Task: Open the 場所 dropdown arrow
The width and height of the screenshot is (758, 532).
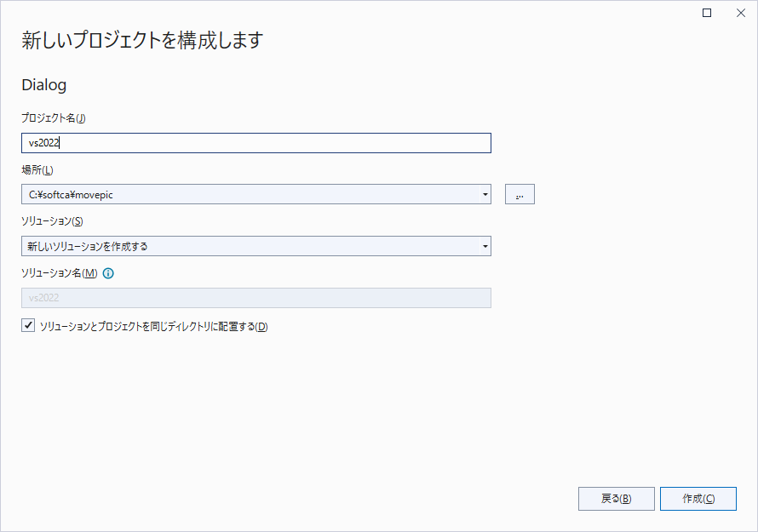Action: tap(485, 195)
